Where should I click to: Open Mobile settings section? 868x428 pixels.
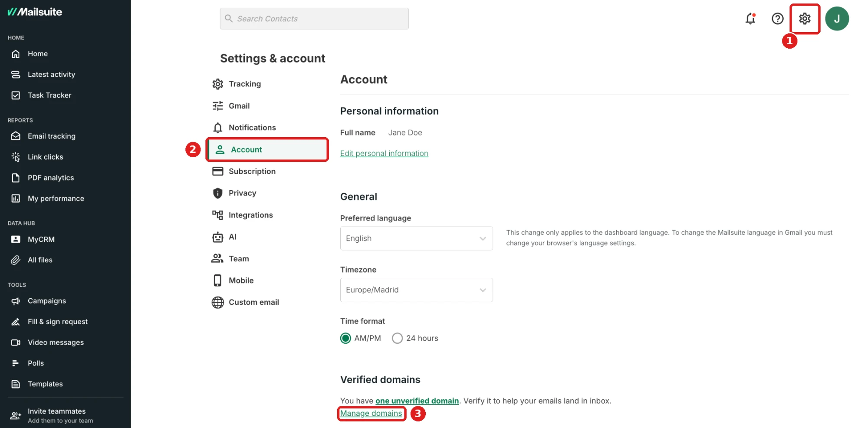coord(241,280)
